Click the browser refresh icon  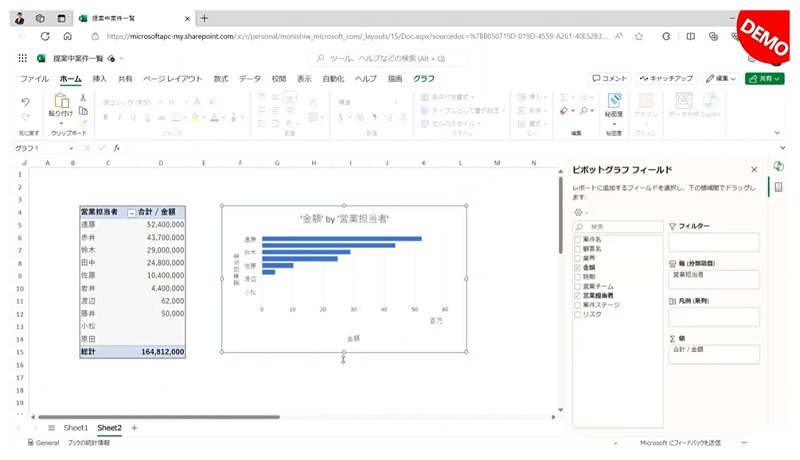[45, 36]
